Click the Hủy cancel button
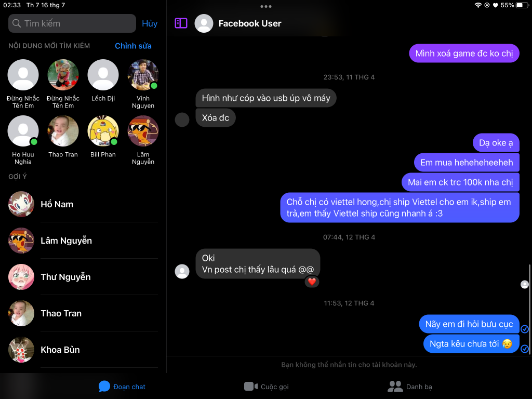 (150, 23)
